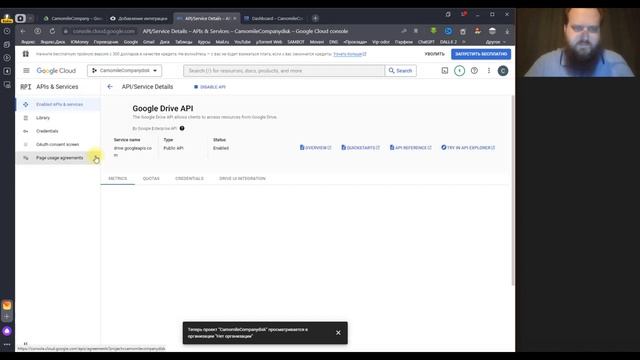The height and width of the screenshot is (360, 640).
Task: Click the APIs & Services sidebar heading
Action: pyautogui.click(x=57, y=87)
